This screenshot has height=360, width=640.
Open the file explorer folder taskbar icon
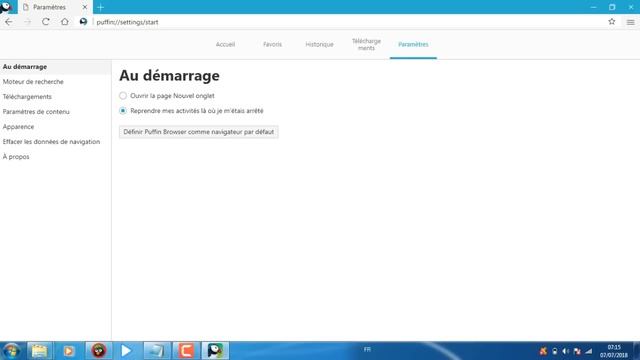pyautogui.click(x=40, y=351)
